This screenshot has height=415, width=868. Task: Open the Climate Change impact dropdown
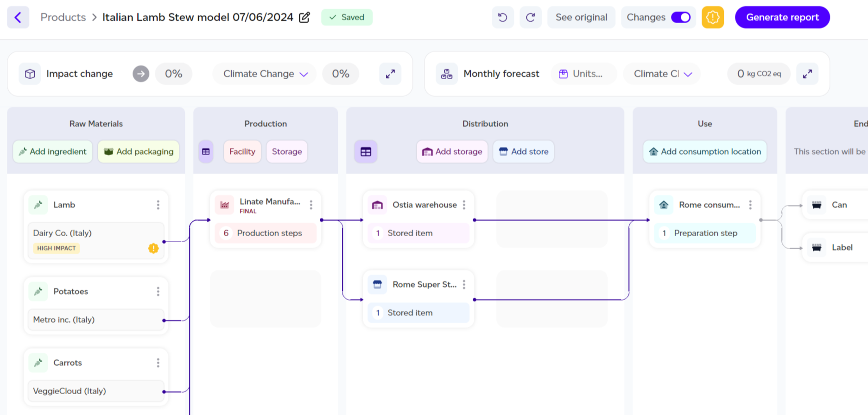pos(265,74)
